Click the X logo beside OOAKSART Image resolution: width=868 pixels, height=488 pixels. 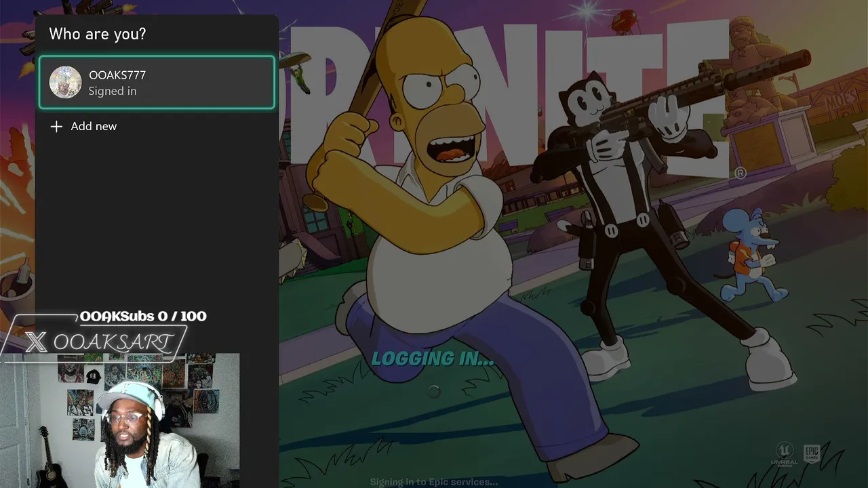pos(37,342)
